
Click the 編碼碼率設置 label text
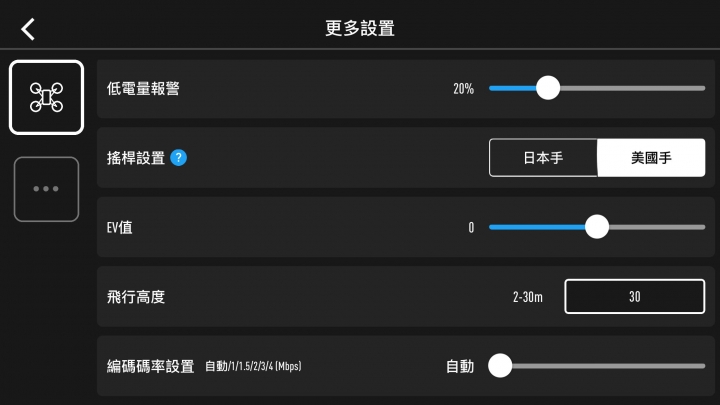[151, 366]
